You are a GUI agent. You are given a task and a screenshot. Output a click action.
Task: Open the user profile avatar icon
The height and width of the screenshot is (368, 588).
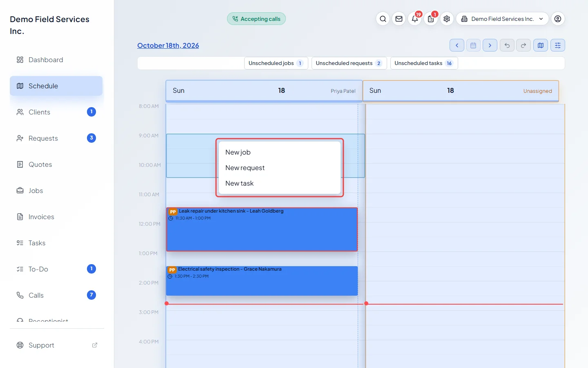[558, 19]
